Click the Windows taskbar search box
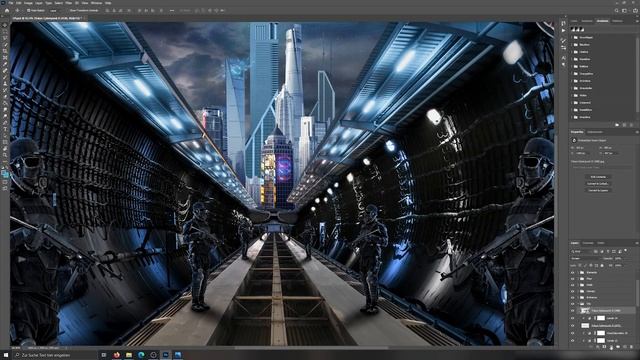Image resolution: width=640 pixels, height=360 pixels. 55,355
